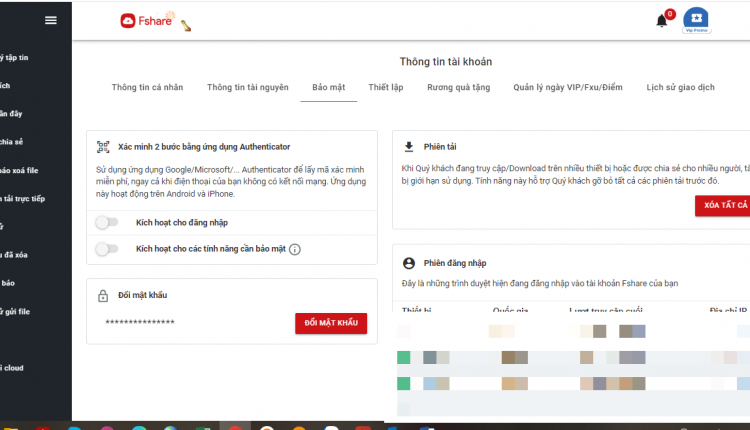Click the padlock icon by Đổi mật khẩu
750x430 pixels.
tap(103, 296)
